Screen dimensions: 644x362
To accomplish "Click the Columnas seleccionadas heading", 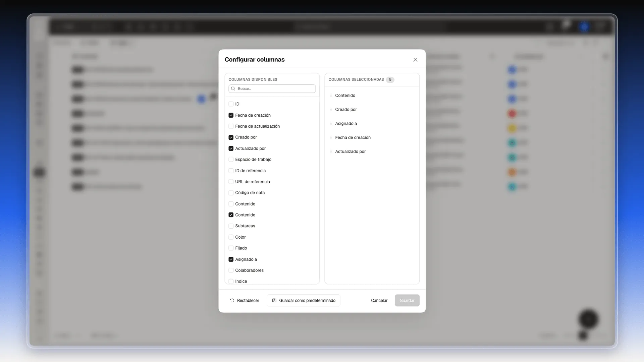I will coord(356,80).
